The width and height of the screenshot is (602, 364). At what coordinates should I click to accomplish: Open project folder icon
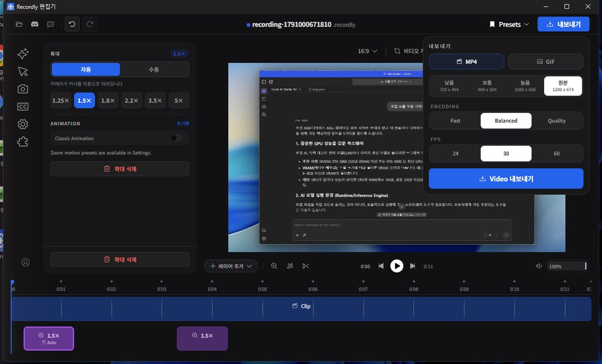[19, 24]
